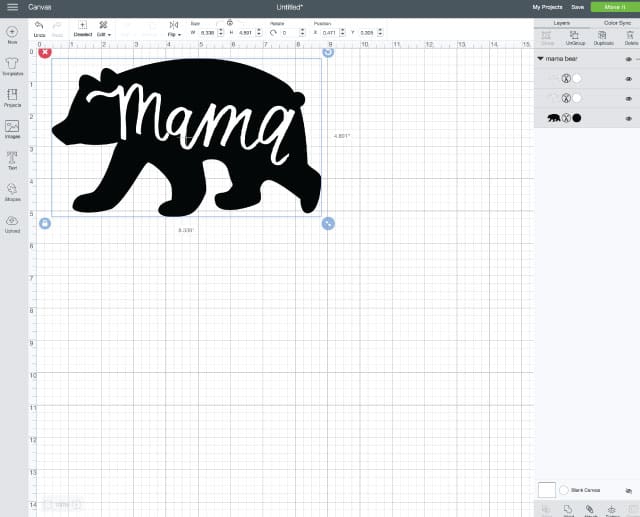The image size is (640, 517).
Task: Click the lock handle on the bear selection
Action: click(x=45, y=223)
